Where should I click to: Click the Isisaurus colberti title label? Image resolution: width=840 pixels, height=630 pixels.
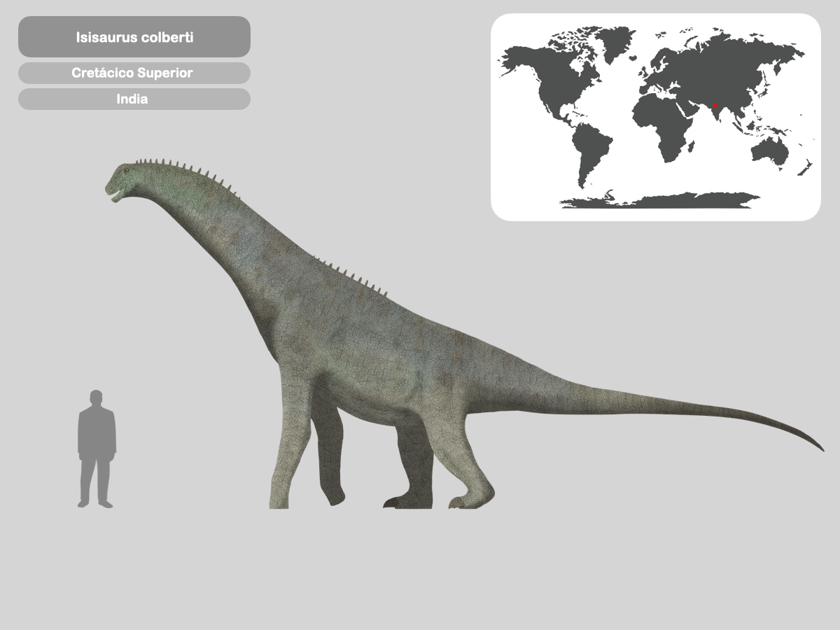tap(134, 37)
